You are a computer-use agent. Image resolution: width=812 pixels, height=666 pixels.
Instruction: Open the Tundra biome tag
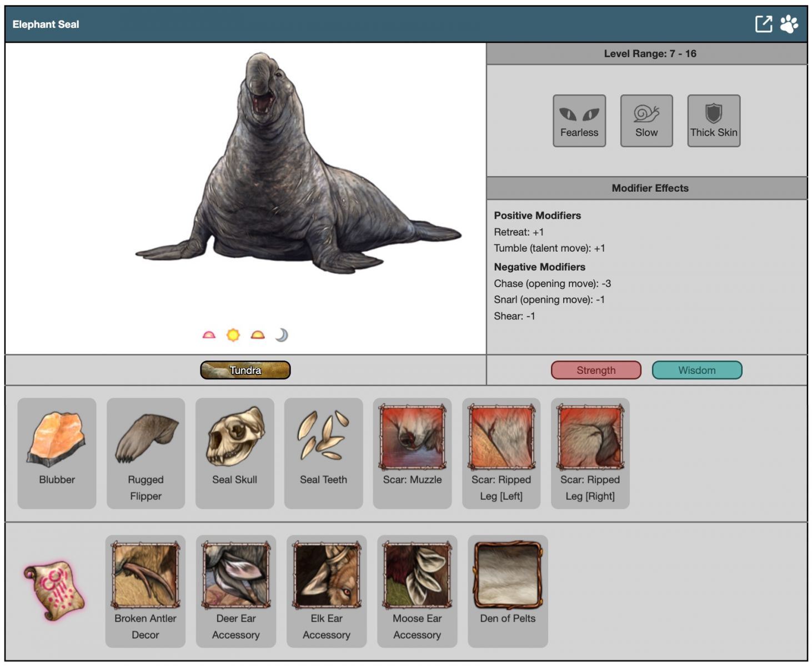click(x=245, y=370)
